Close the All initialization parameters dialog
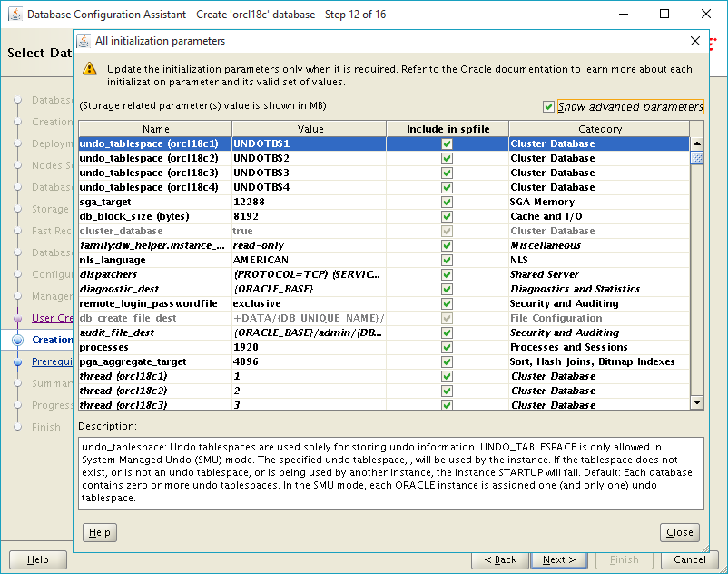This screenshot has height=574, width=728. click(x=695, y=41)
